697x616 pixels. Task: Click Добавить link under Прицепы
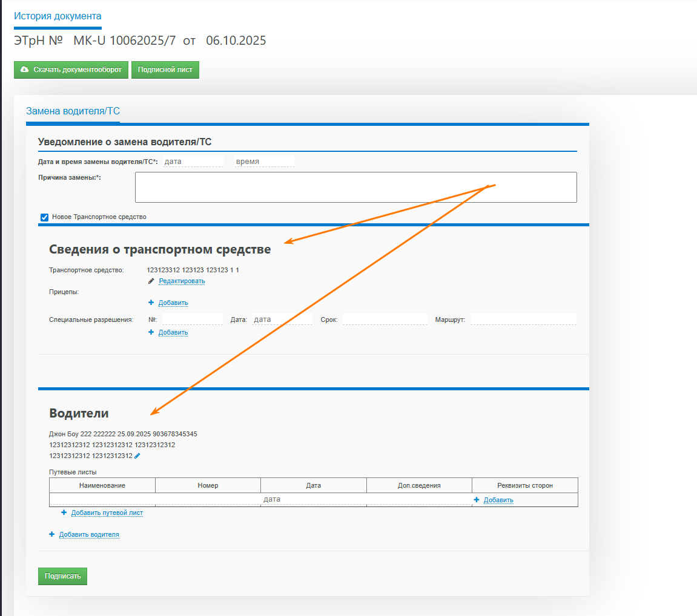[173, 303]
